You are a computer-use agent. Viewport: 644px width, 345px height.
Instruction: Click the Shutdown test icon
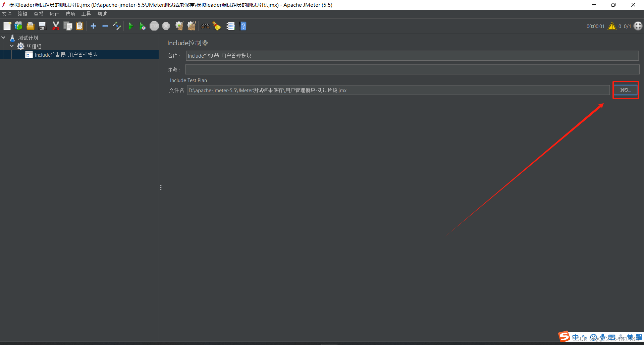coord(166,26)
